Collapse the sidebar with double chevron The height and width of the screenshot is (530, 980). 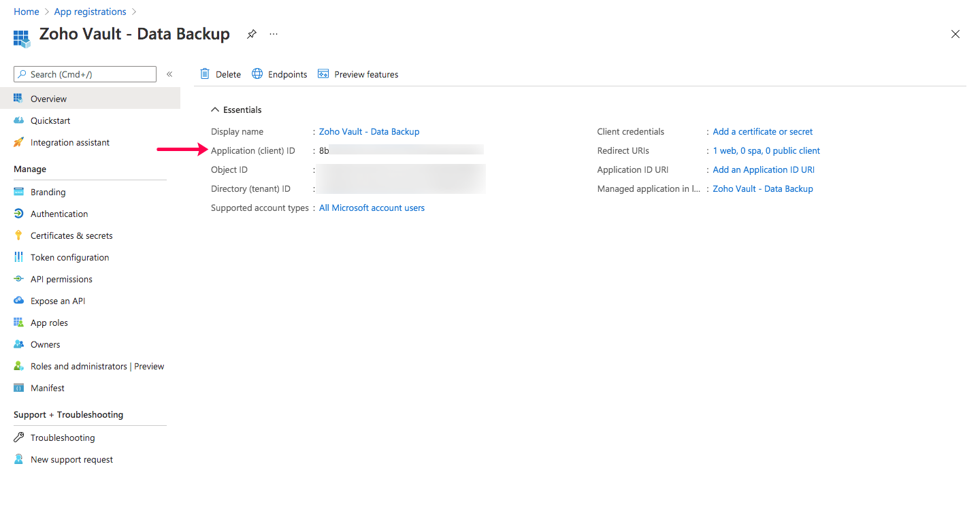pos(169,74)
